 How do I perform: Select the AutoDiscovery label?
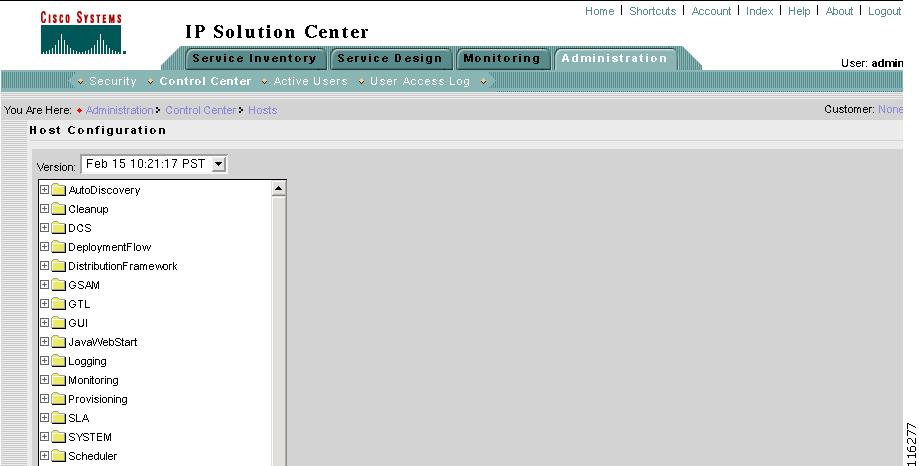coord(104,190)
